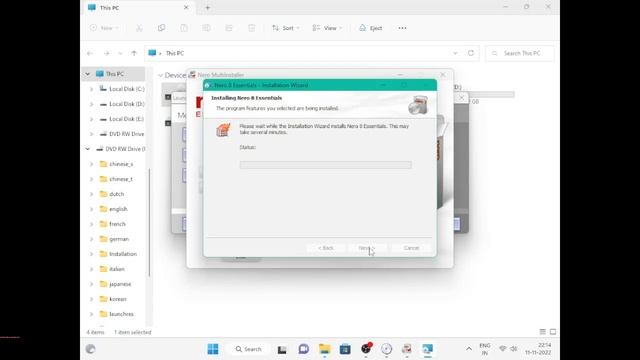
Task: Expand address bar history dropdown
Action: (455, 53)
